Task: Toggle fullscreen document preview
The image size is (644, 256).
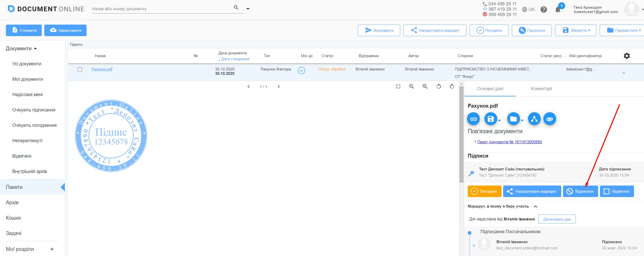Action: (398, 87)
